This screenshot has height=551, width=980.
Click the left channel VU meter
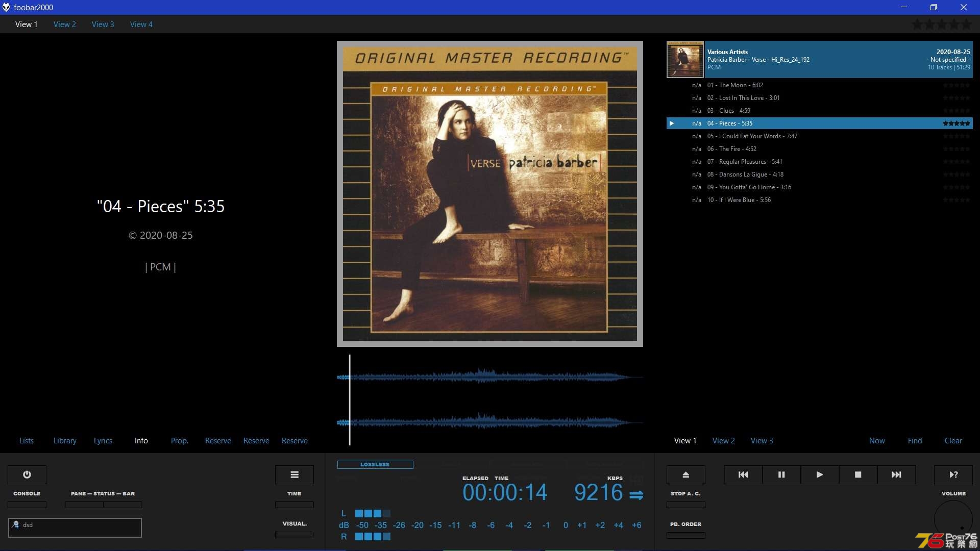pos(373,514)
